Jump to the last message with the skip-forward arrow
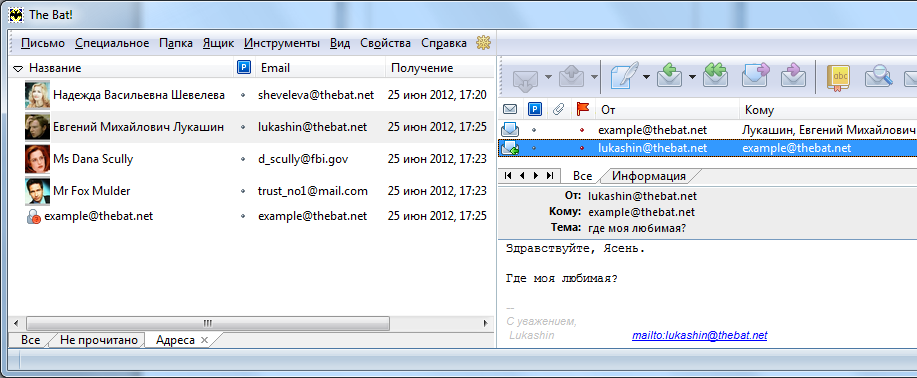The image size is (917, 378). (x=549, y=176)
